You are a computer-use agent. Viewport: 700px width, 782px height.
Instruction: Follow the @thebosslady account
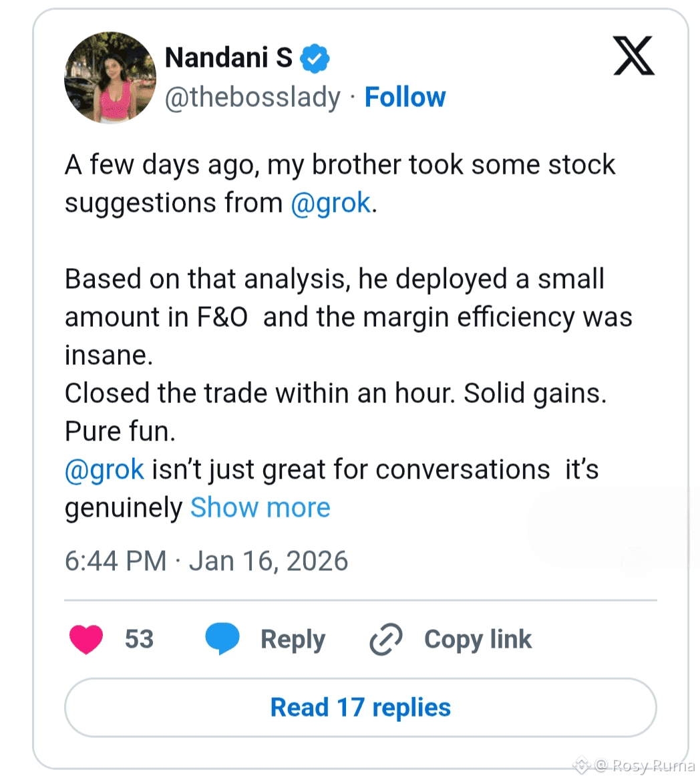pos(405,98)
